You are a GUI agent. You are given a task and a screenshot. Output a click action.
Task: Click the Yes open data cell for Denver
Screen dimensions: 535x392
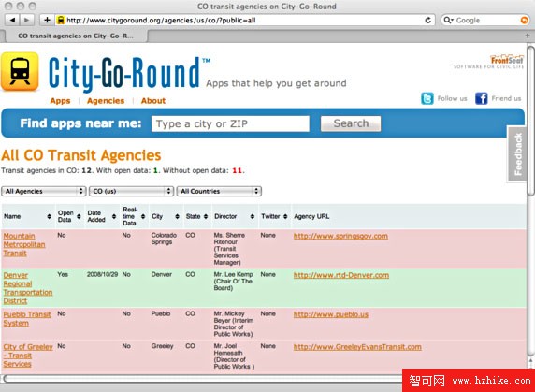click(x=63, y=274)
